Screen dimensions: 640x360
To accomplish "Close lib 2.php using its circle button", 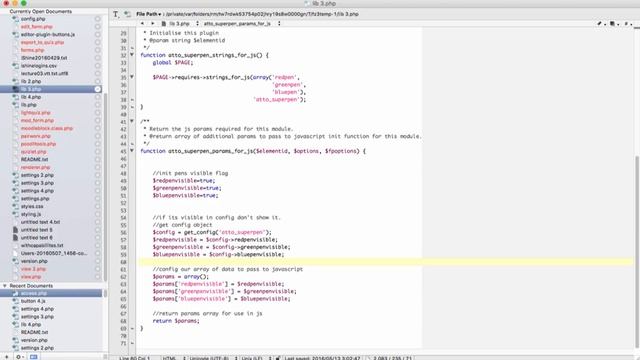I will click(98, 81).
